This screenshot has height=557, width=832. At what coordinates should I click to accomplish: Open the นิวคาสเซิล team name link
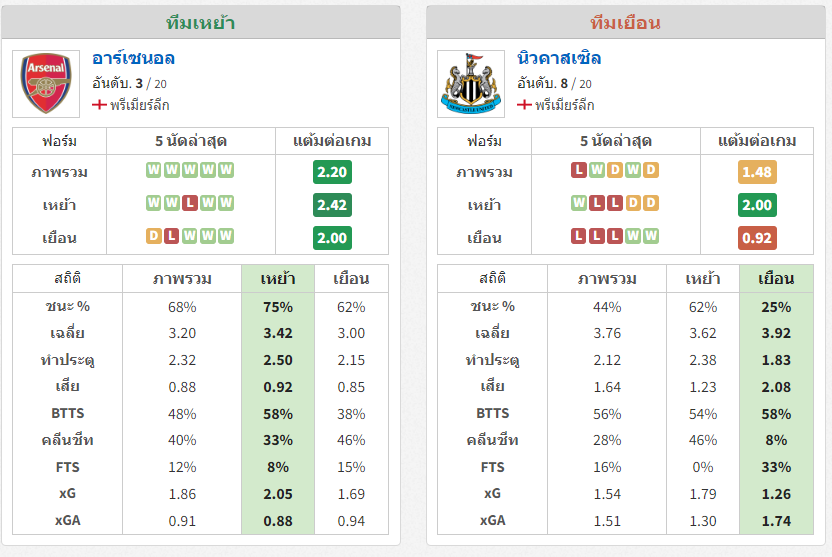click(x=559, y=58)
